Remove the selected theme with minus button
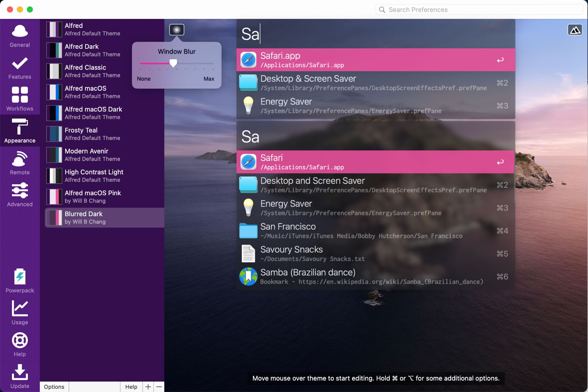The image size is (588, 392). coord(159,387)
